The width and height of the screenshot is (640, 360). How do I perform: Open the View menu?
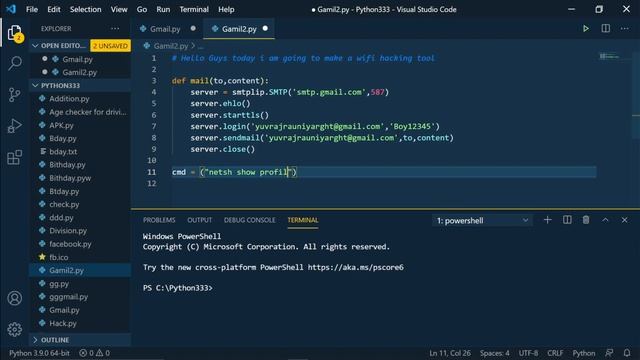(x=119, y=9)
